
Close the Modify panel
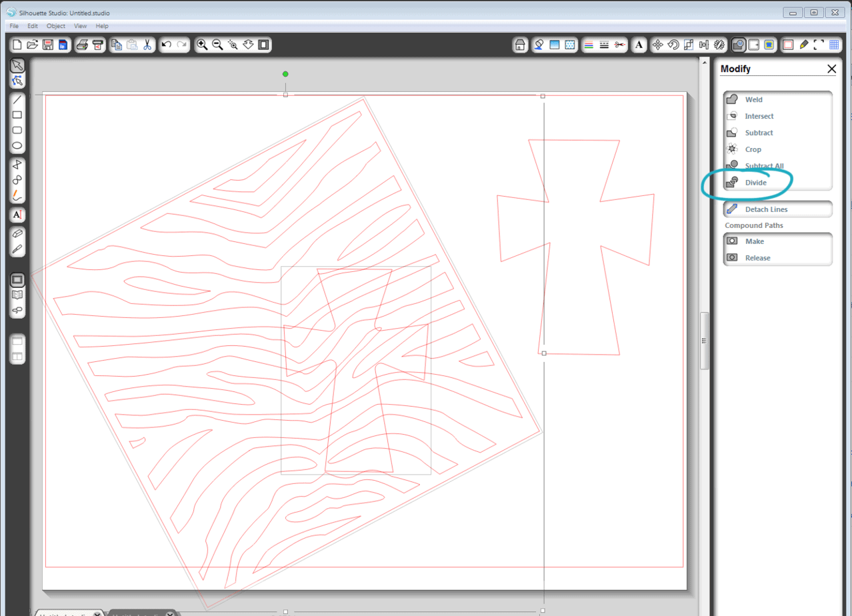click(x=831, y=69)
